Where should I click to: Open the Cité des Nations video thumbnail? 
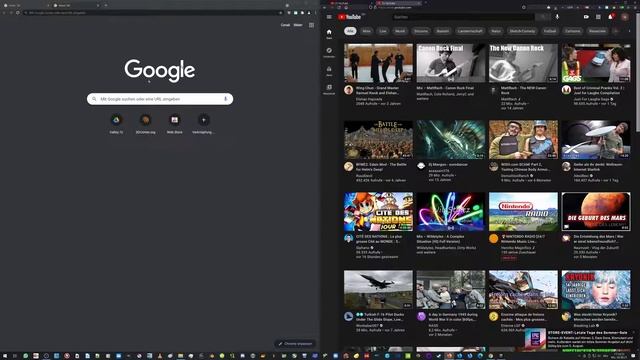378,211
